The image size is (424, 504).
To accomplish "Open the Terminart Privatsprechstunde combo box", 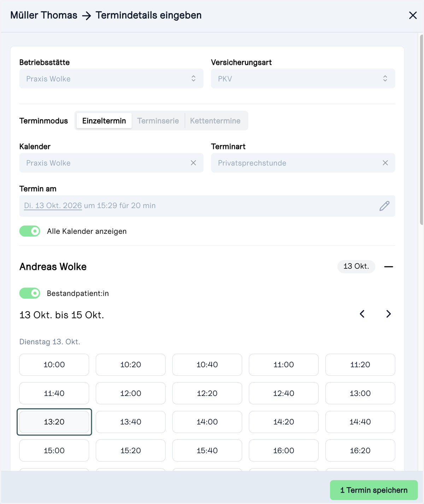I will coord(303,163).
